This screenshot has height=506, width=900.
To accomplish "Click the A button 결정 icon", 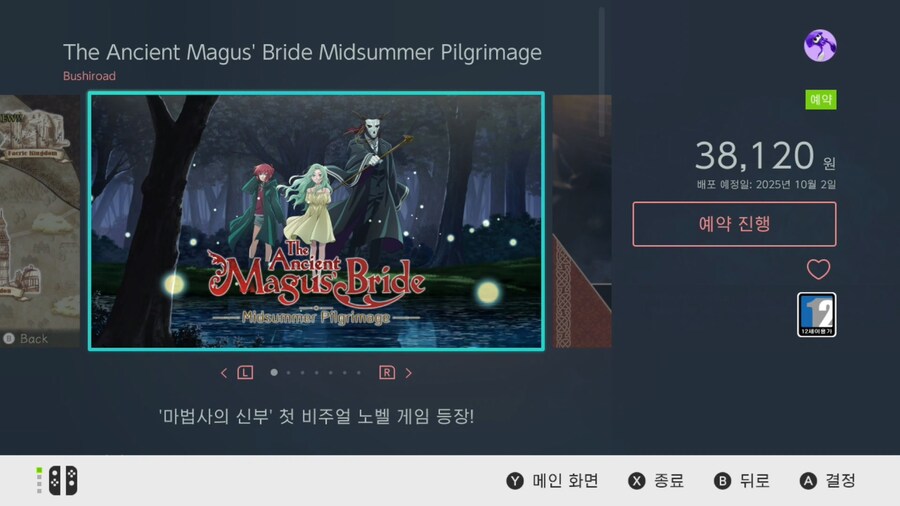I will 808,481.
